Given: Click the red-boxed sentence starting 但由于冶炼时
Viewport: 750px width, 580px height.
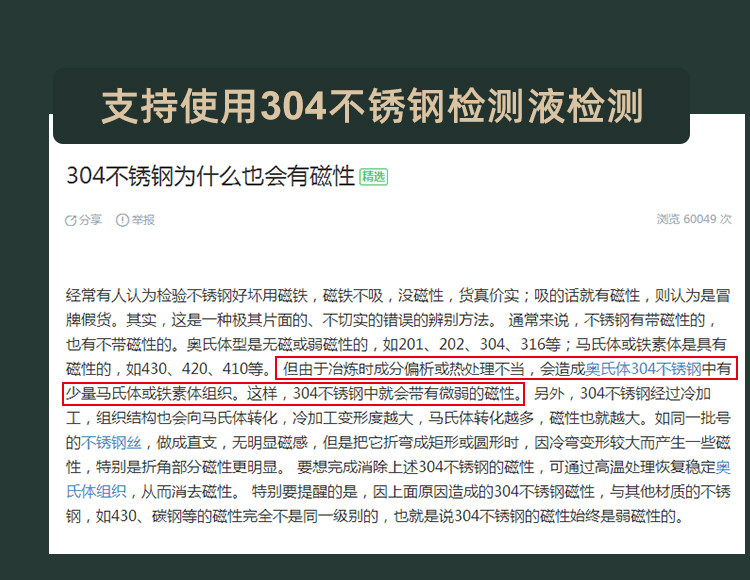Looking at the screenshot, I should [x=507, y=369].
